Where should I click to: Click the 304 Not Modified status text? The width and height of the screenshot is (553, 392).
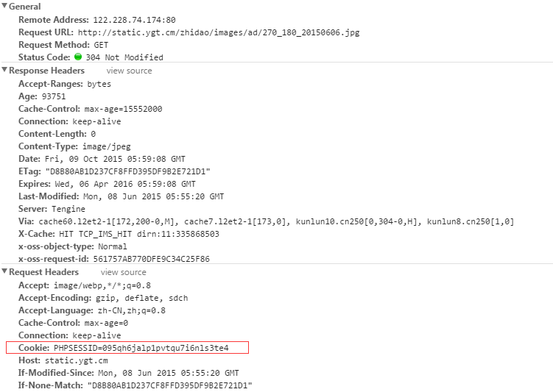click(x=124, y=57)
